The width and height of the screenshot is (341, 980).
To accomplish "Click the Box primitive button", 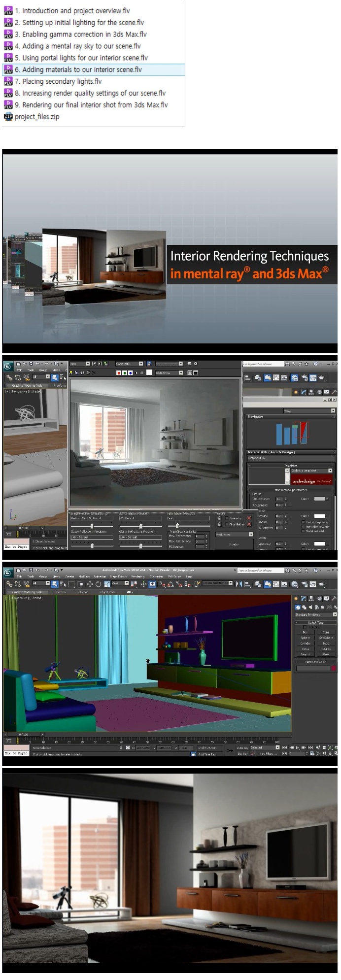I will [305, 632].
